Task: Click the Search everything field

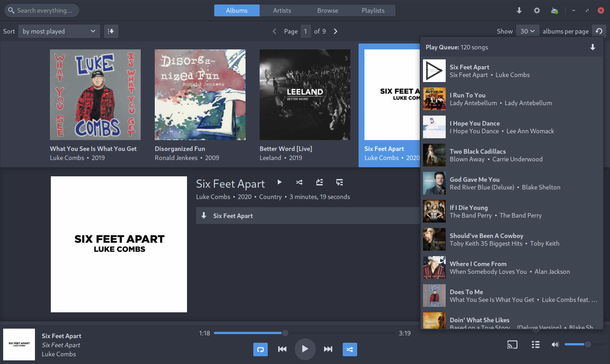Action: point(41,10)
